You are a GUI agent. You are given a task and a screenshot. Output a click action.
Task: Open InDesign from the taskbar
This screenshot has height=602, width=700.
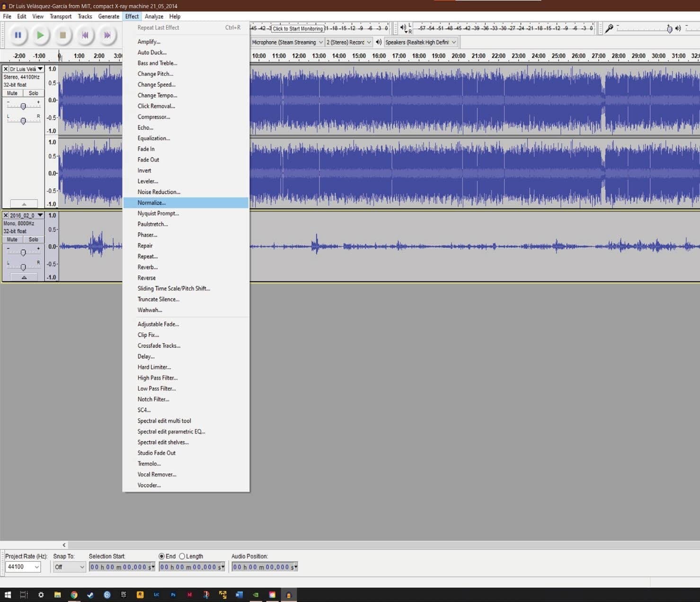(x=189, y=595)
